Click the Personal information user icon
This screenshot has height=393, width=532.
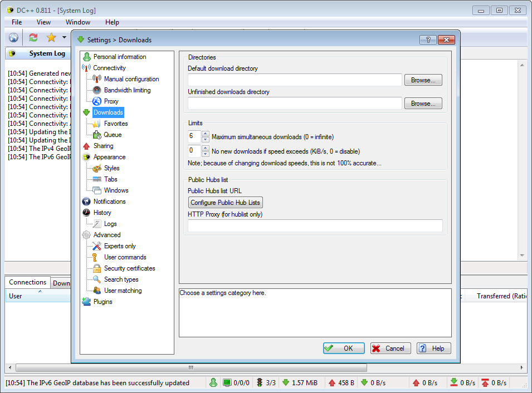pos(87,57)
